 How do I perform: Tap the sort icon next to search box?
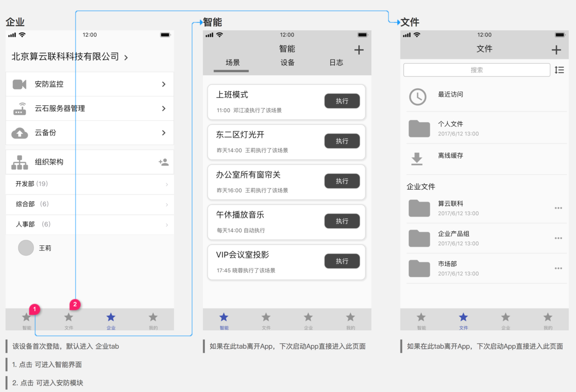click(x=559, y=70)
